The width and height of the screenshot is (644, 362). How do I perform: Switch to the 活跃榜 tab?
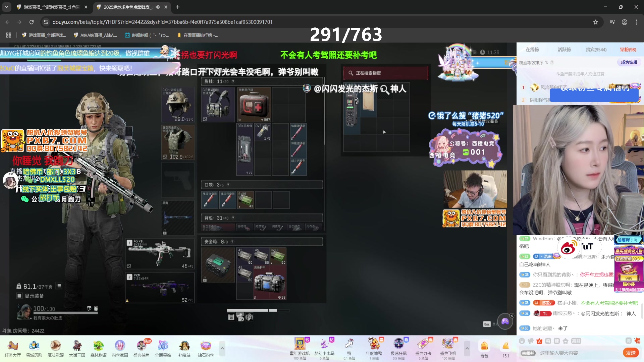(x=564, y=50)
